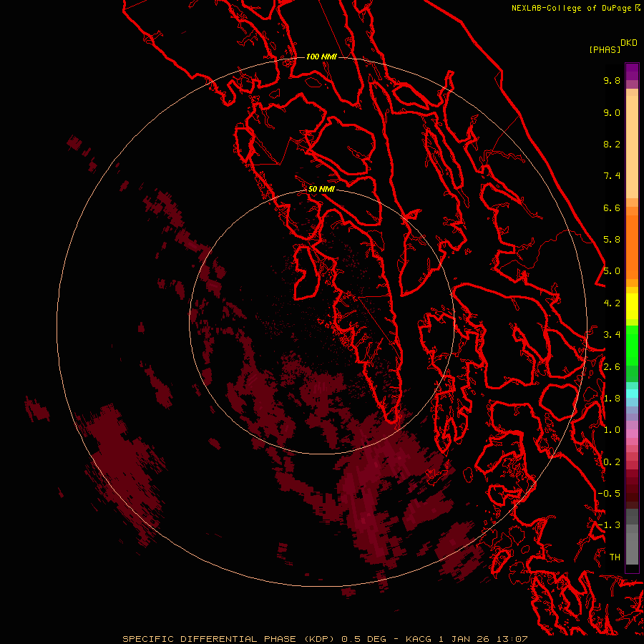Pick the green segment of the color bar
Viewport: 644px width, 644px height.
tap(632, 346)
